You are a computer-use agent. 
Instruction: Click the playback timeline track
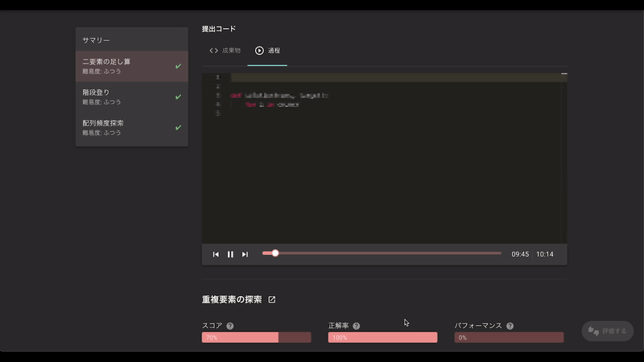click(382, 253)
